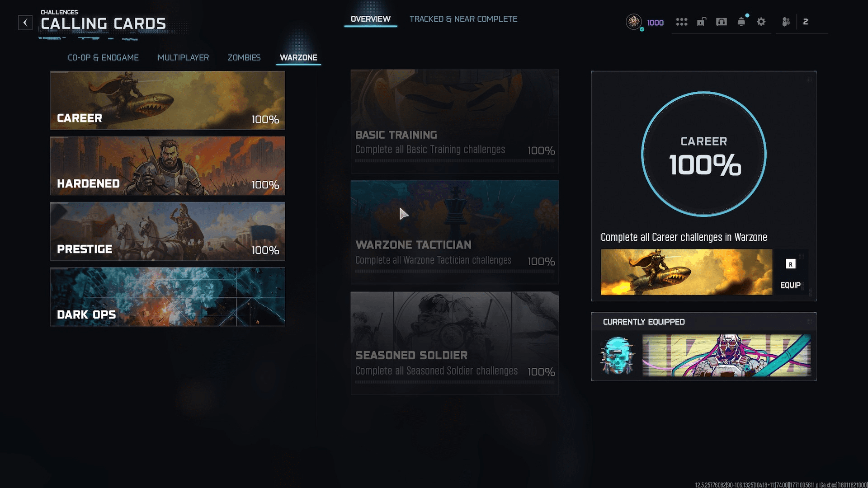This screenshot has height=488, width=868.
Task: Click the cyan skull emblem icon
Action: [x=617, y=356]
